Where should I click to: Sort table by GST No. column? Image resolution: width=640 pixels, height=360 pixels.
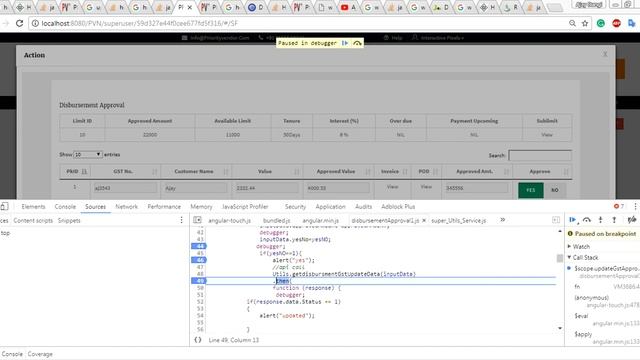point(125,171)
